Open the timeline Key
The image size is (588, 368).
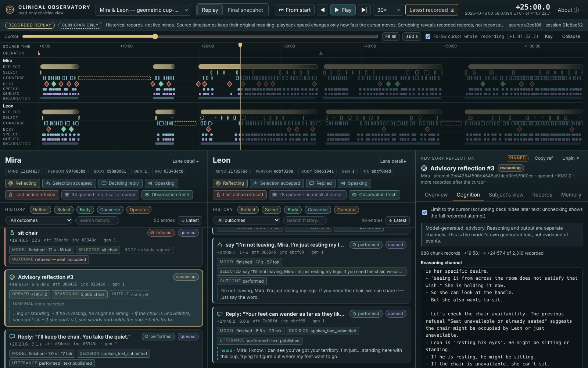548,36
